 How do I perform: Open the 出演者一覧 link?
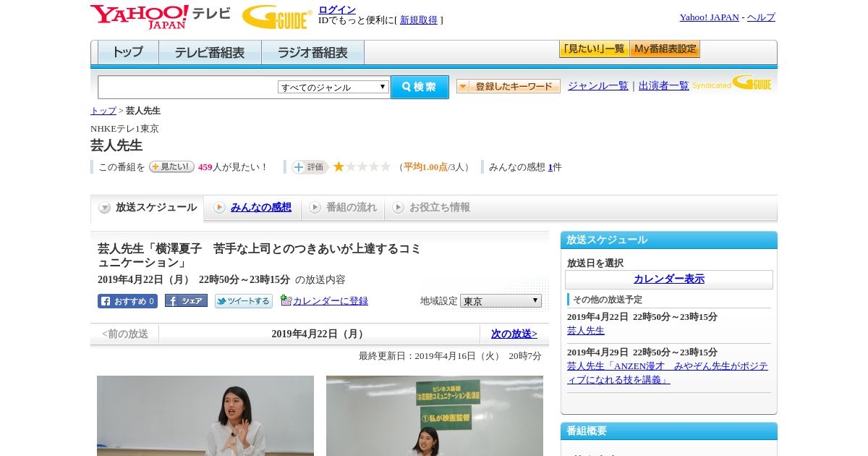664,85
